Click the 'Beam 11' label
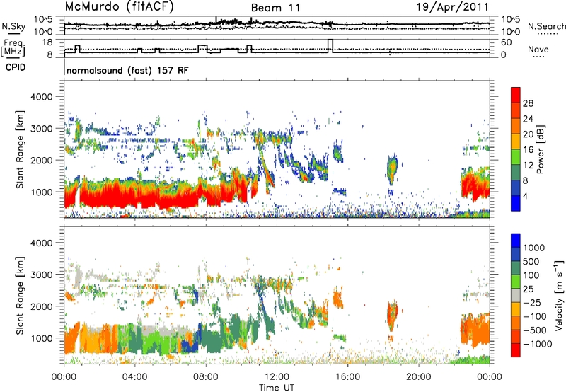Screen dimensions: 566x392 pyautogui.click(x=275, y=8)
